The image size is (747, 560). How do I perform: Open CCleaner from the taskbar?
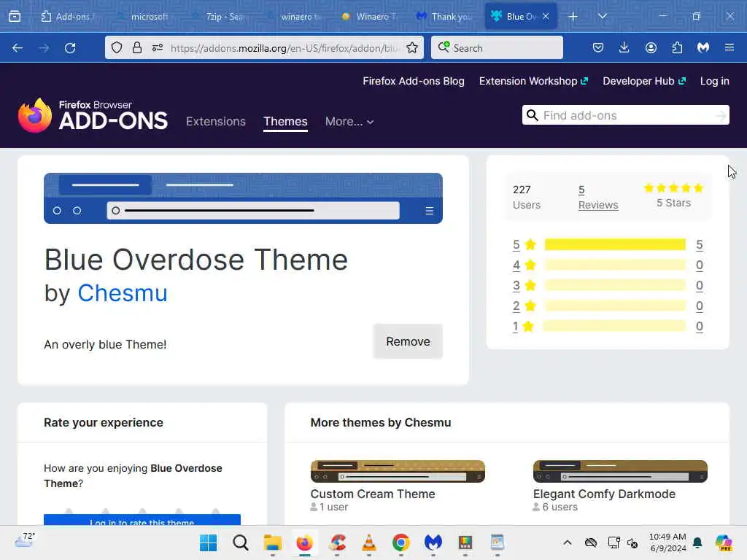click(337, 542)
